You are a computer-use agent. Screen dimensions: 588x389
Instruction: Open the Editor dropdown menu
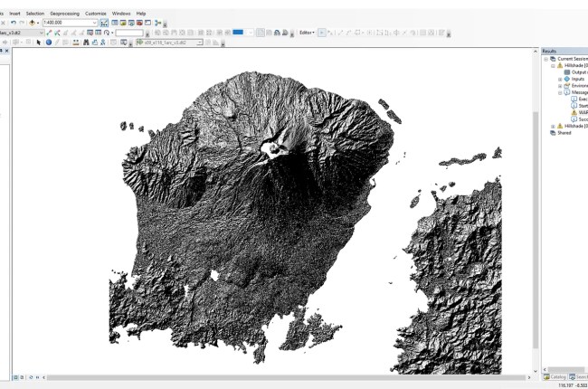(x=307, y=33)
